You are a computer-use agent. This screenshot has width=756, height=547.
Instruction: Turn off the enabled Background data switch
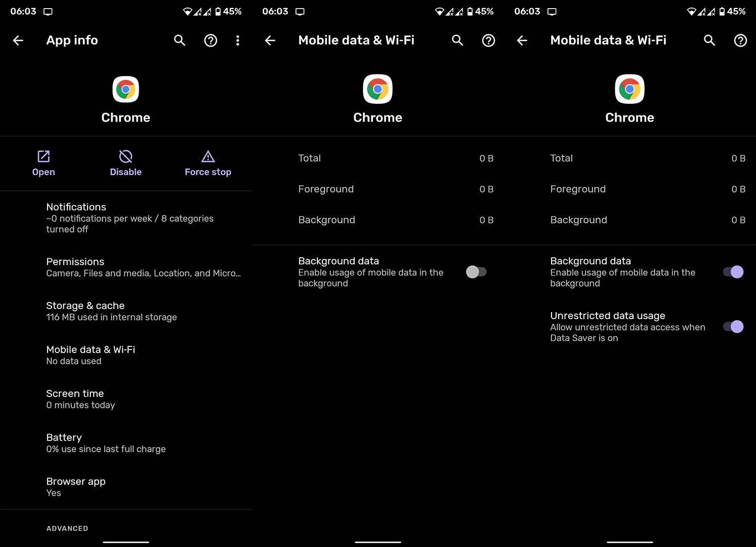point(733,272)
